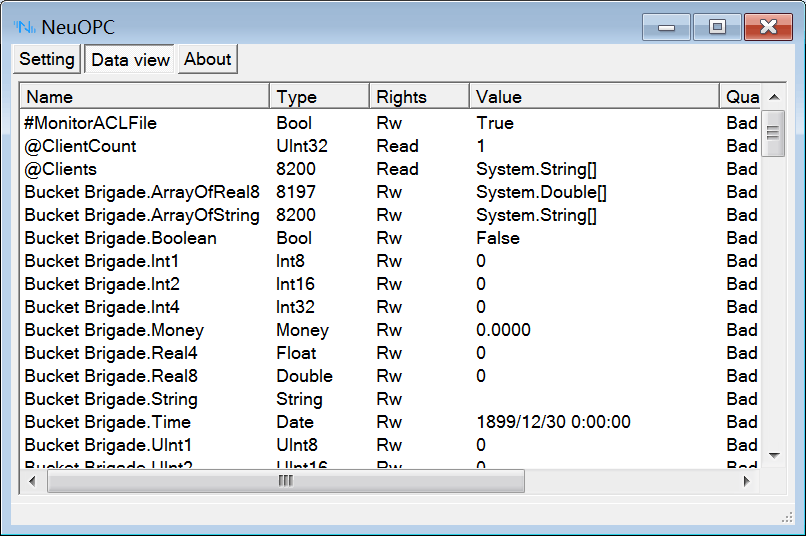
Task: Click the NeuOPC app icon in title bar
Action: [24, 27]
